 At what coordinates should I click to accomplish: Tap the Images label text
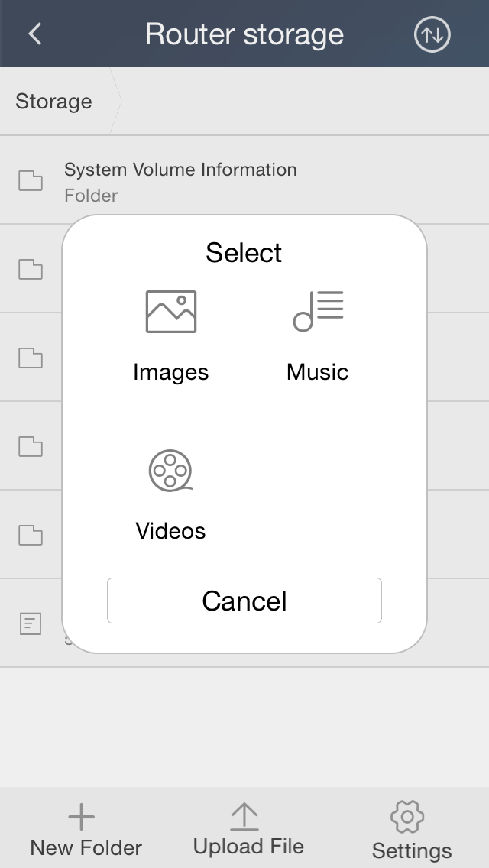171,372
